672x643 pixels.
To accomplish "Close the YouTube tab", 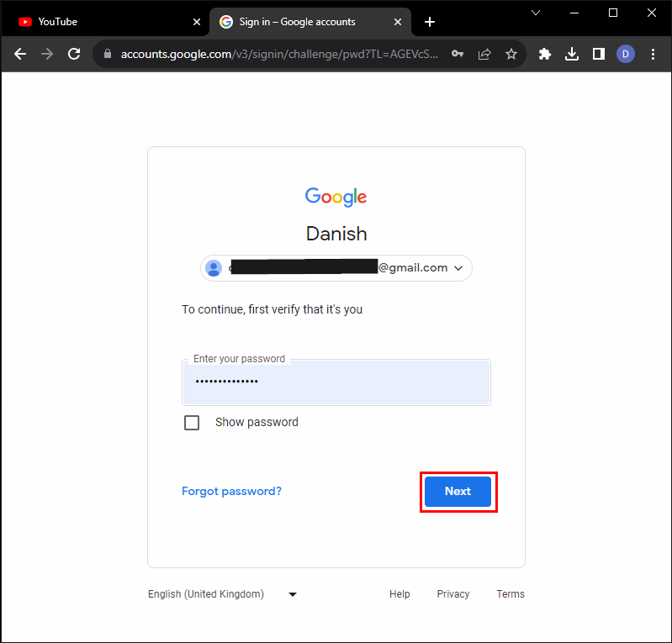I will click(x=197, y=22).
